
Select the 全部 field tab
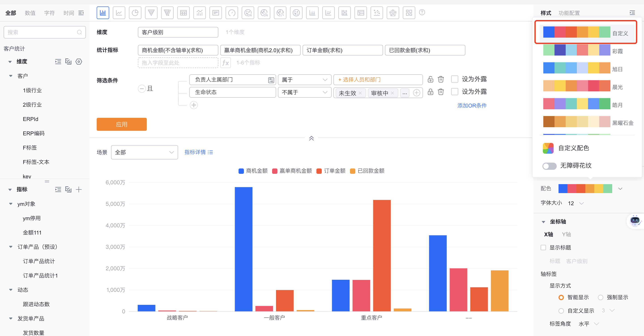point(11,13)
